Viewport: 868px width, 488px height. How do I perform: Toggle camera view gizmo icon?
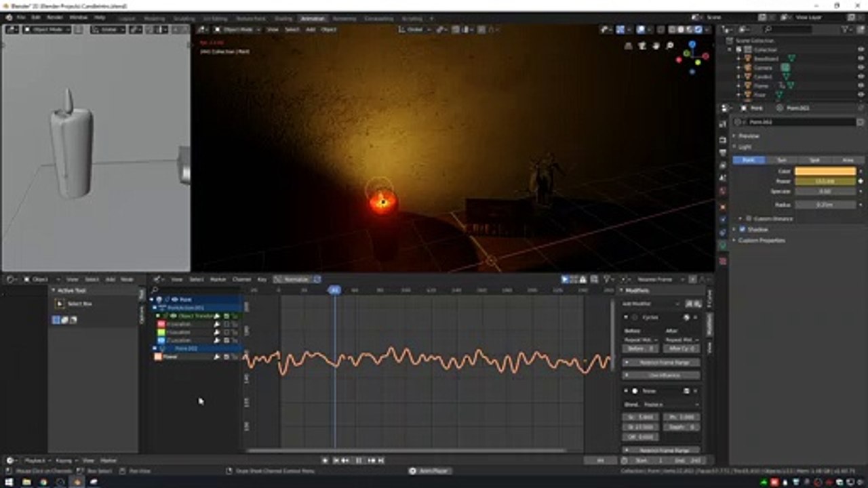pos(643,46)
